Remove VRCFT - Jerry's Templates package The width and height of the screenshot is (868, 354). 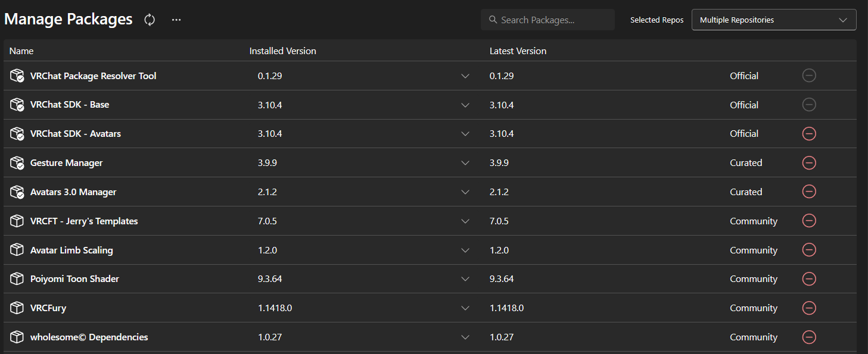[809, 221]
